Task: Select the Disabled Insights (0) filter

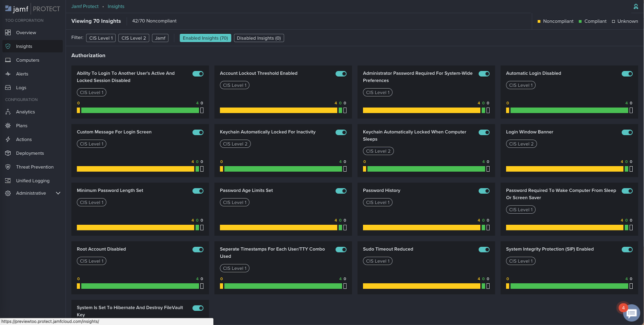Action: click(259, 38)
